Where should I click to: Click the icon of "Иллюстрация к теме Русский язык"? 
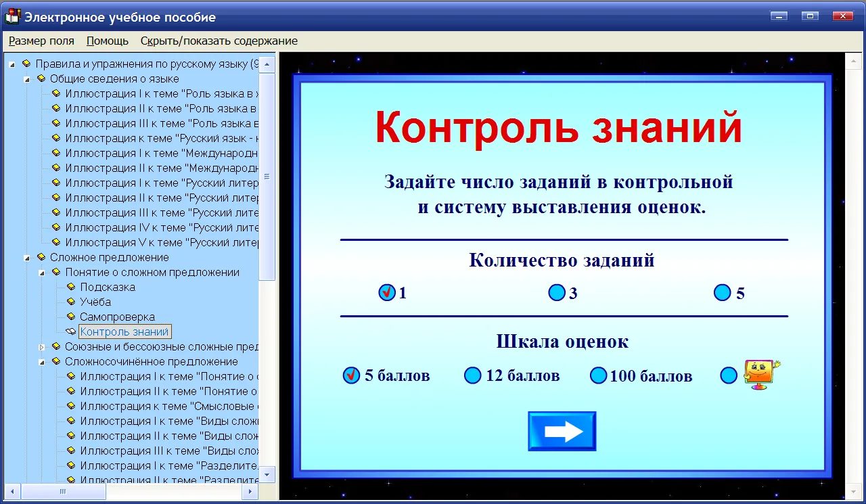click(x=56, y=138)
